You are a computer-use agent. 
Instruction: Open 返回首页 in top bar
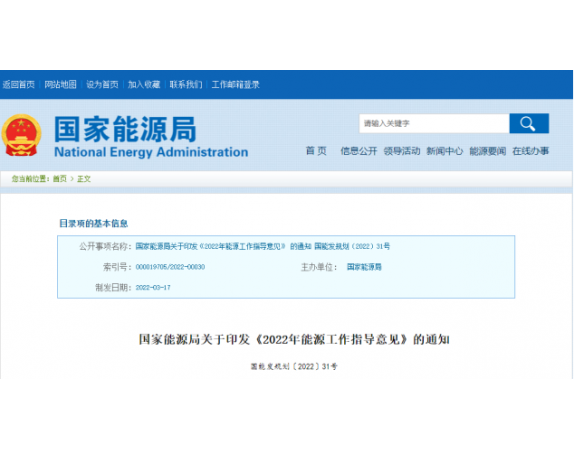click(x=19, y=85)
